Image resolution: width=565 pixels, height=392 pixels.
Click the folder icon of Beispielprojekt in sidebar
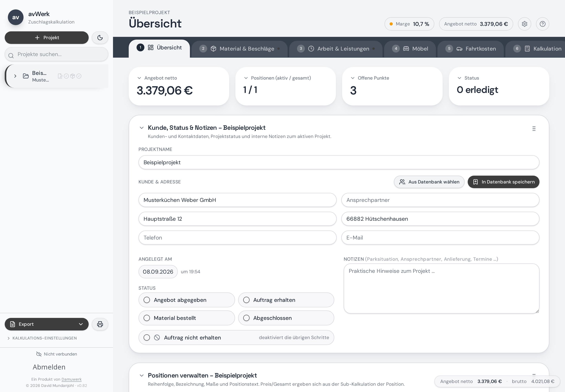26,76
